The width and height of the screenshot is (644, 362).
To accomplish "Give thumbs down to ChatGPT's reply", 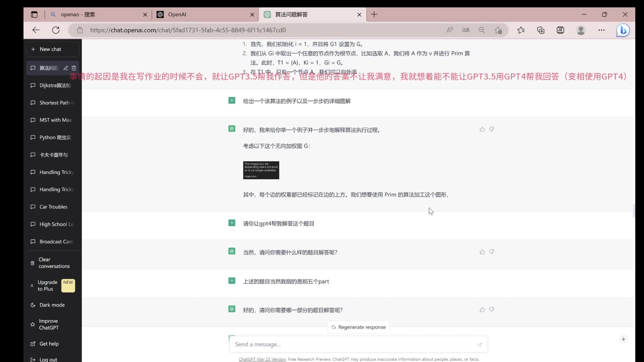I will [492, 310].
